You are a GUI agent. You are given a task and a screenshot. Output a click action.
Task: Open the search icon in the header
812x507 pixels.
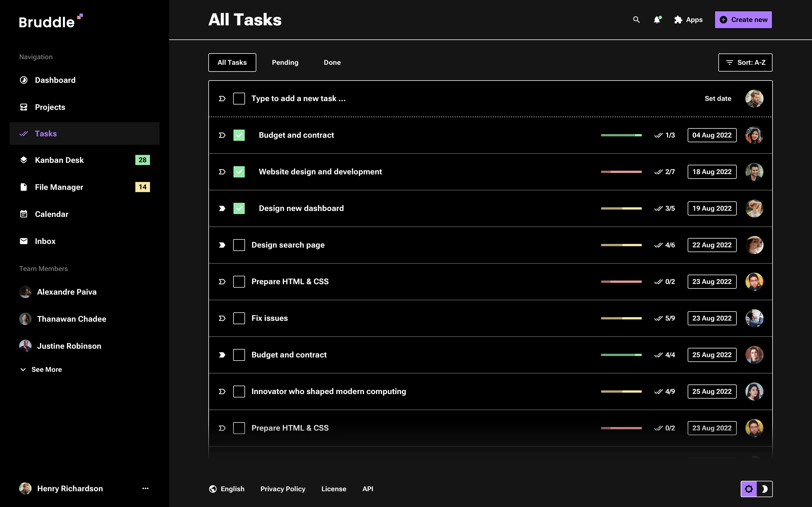coord(637,20)
